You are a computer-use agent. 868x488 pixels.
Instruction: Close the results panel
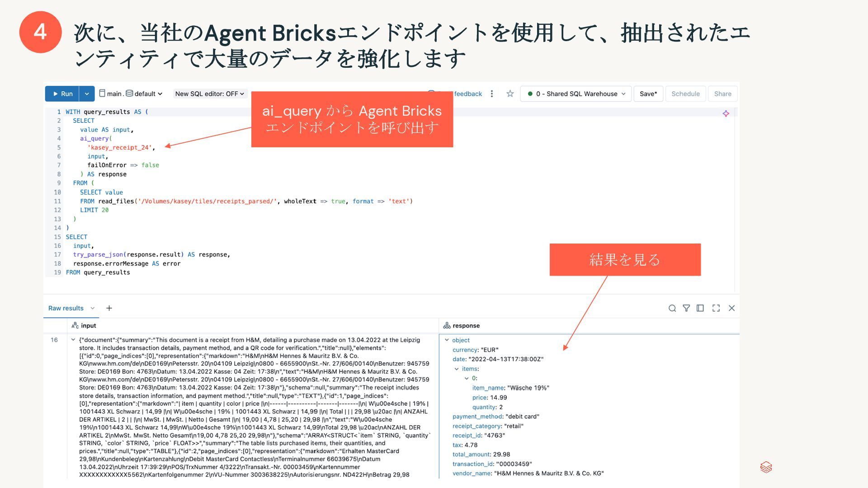(731, 308)
